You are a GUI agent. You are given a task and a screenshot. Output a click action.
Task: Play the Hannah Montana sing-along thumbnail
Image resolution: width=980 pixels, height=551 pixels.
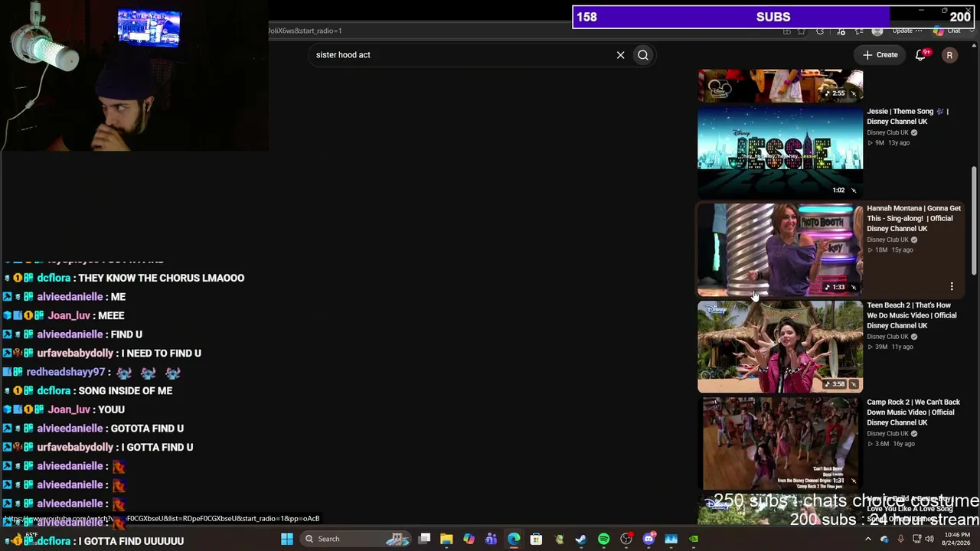(780, 249)
